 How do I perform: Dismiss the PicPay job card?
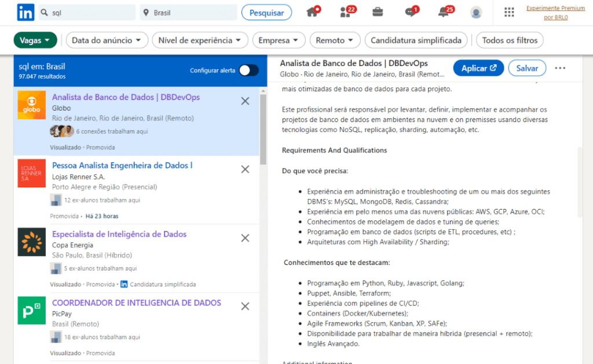[x=245, y=307]
